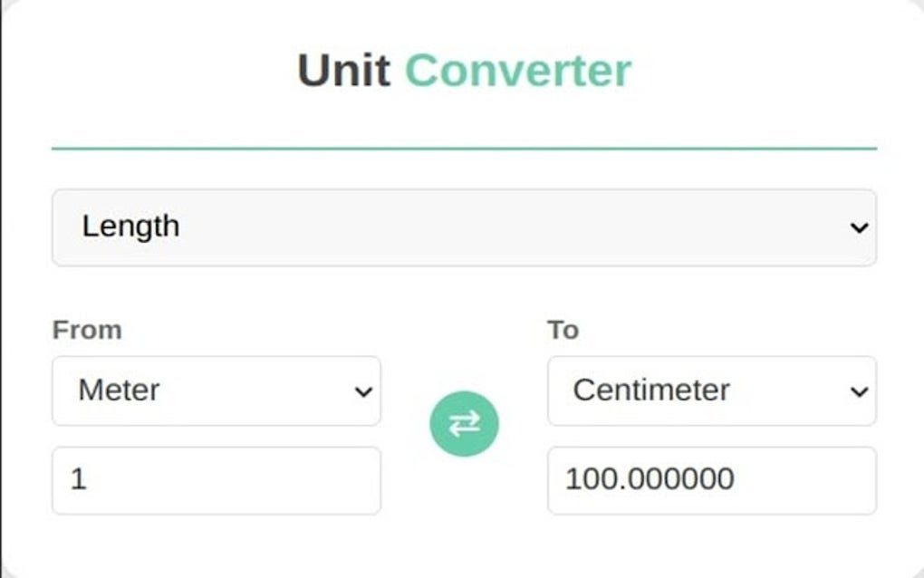Change the measurement category from Length

(x=464, y=227)
